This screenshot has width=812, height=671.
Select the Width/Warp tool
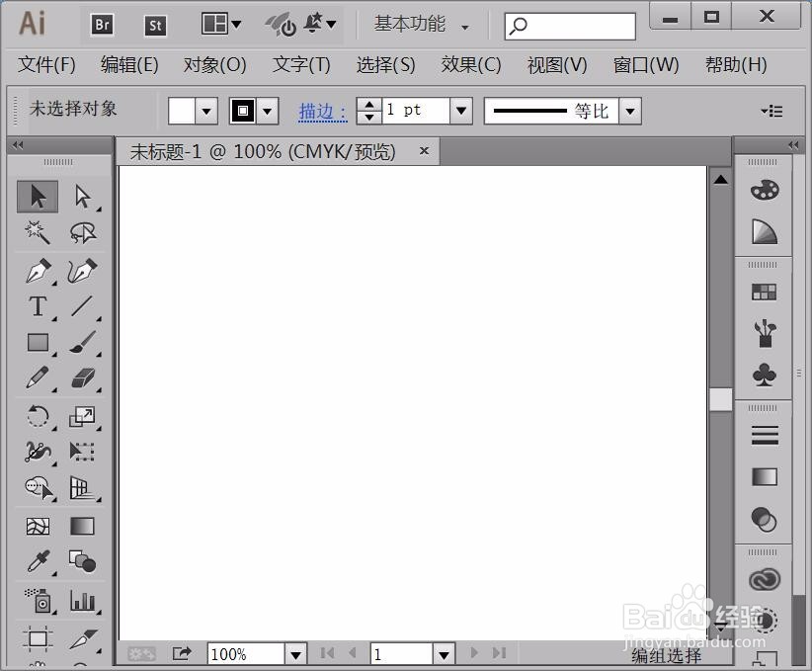click(38, 452)
